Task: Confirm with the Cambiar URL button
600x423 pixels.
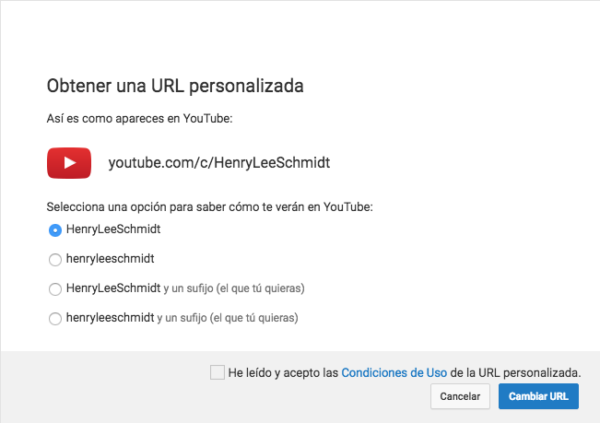Action: [537, 397]
